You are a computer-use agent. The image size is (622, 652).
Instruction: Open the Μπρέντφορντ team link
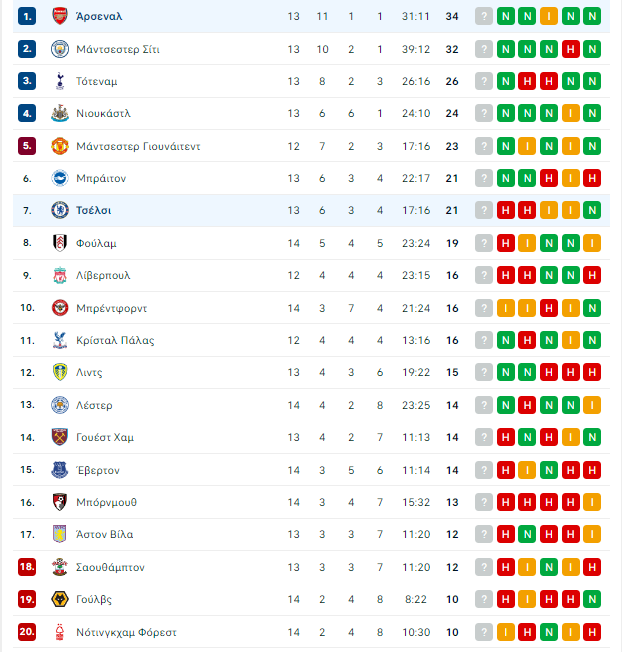pos(111,308)
